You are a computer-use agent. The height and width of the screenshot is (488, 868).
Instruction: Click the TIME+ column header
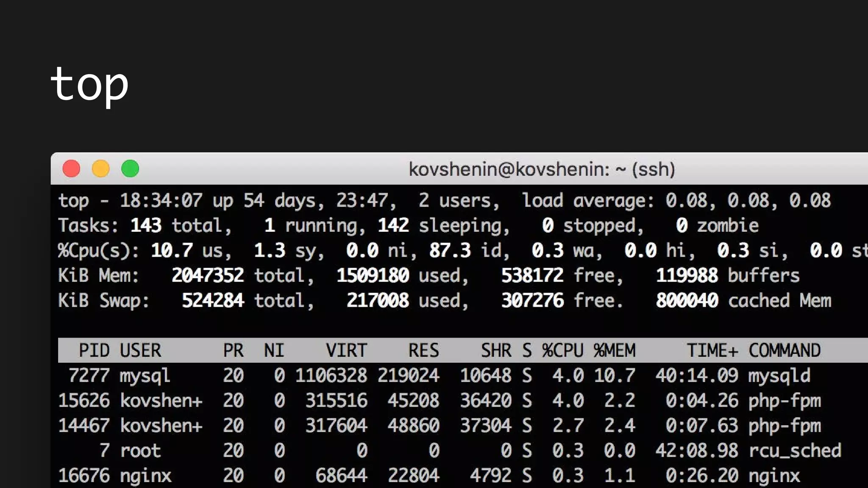(x=712, y=350)
